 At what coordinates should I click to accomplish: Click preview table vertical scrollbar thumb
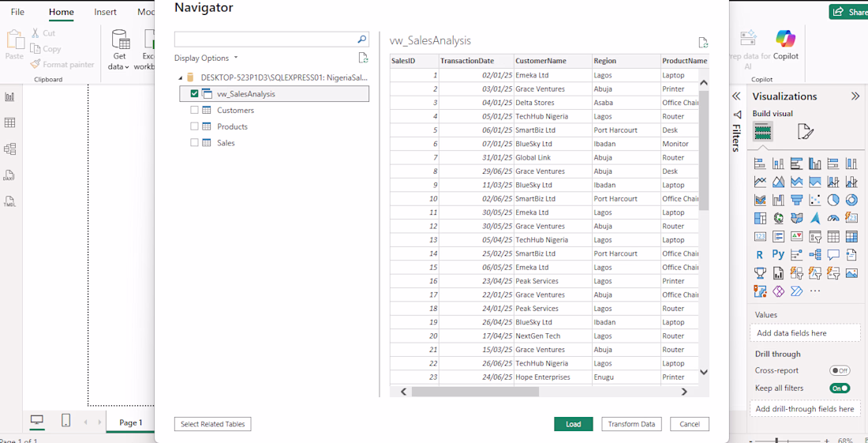click(x=704, y=151)
